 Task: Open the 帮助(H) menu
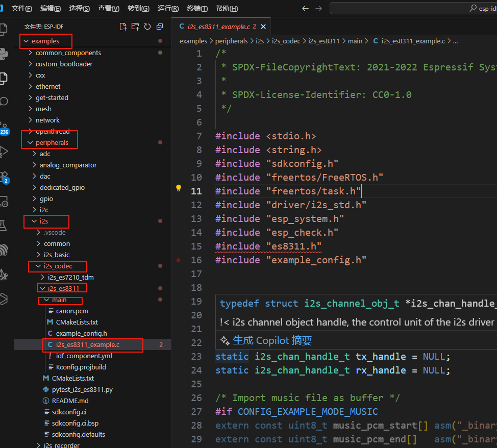coord(227,9)
